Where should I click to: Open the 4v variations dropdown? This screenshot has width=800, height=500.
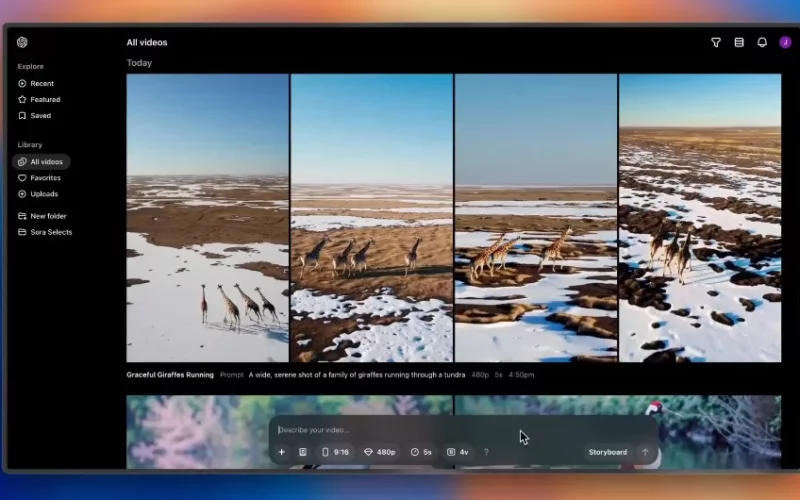458,452
